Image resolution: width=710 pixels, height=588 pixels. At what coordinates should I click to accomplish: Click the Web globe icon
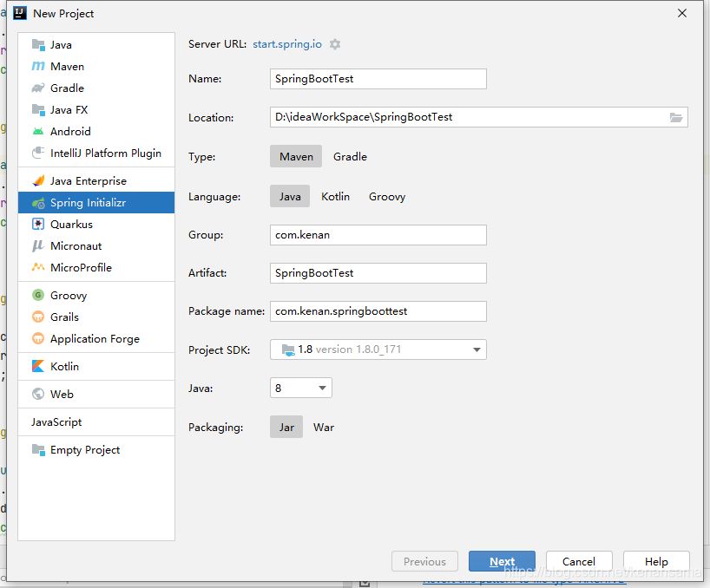tap(38, 395)
